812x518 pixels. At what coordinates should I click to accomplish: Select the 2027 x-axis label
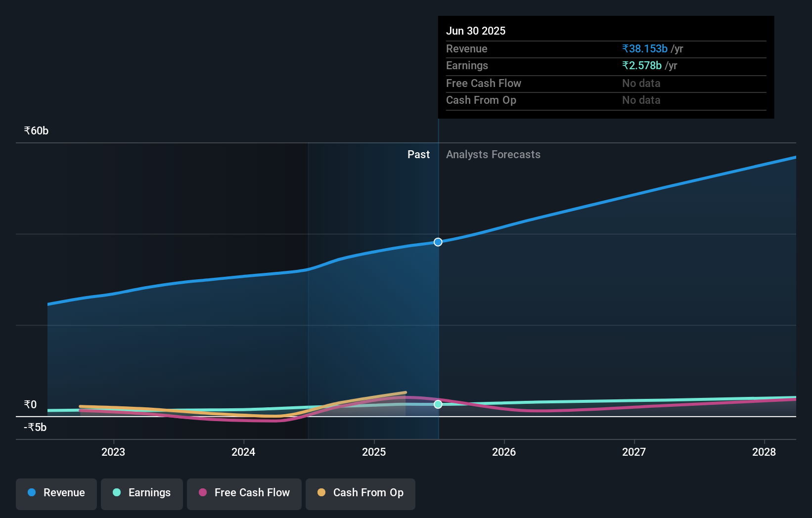(634, 452)
